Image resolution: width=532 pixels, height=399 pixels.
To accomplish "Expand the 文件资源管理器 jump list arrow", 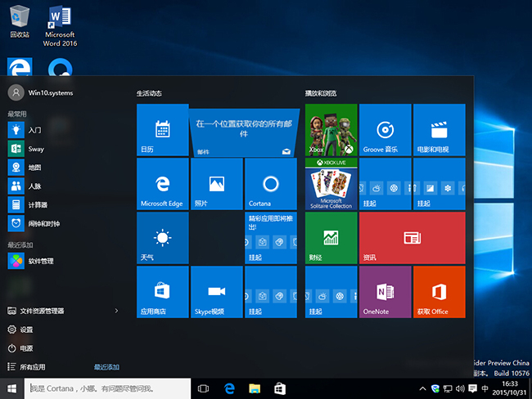I will [x=116, y=311].
